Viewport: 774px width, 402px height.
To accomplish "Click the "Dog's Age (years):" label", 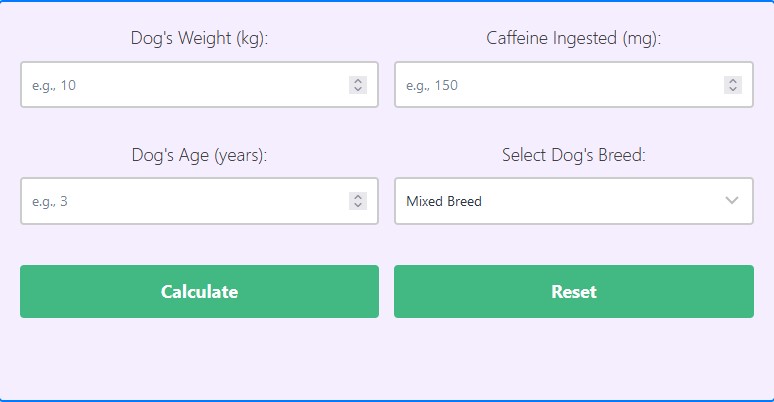I will 199,155.
